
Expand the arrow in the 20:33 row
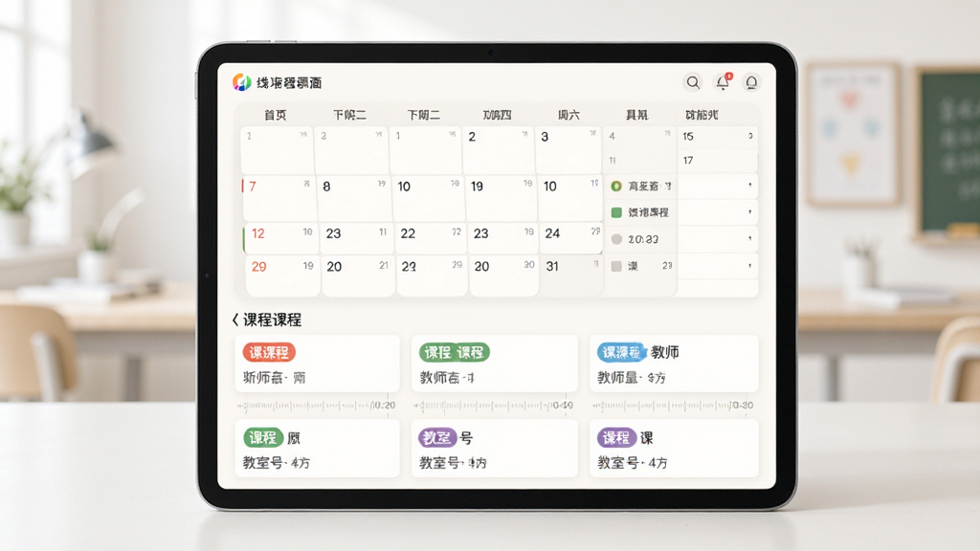750,238
